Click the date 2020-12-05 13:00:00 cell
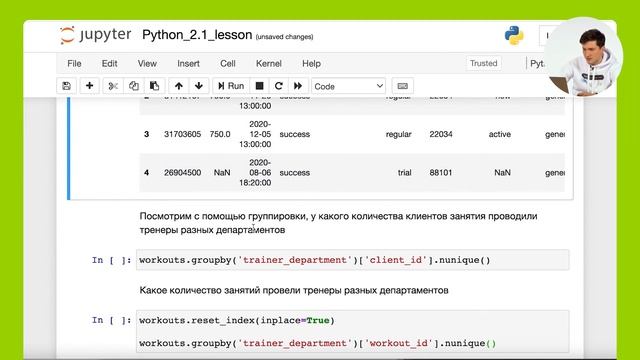Viewport: 640px width, 360px height. click(x=255, y=134)
